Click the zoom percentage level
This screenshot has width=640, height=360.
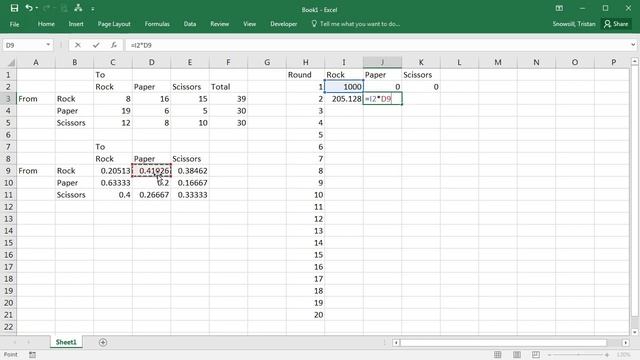pos(623,355)
